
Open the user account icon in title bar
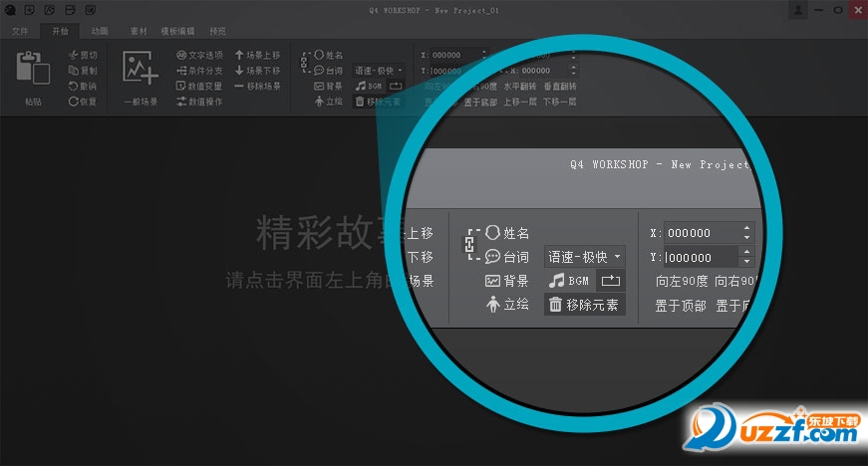(x=798, y=10)
